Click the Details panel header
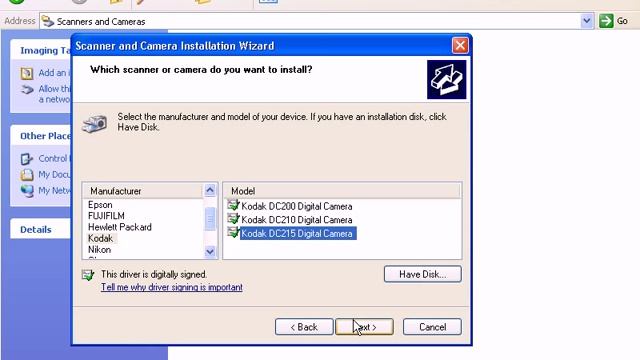 click(x=40, y=230)
